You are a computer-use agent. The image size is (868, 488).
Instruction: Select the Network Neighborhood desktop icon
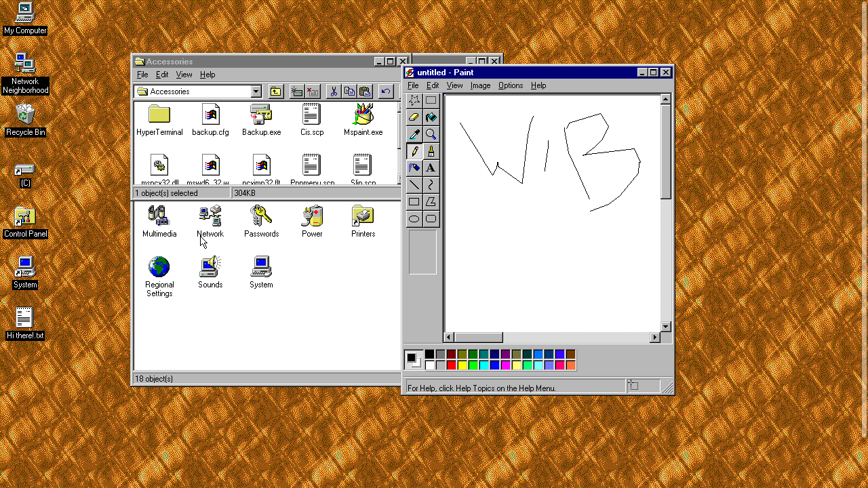coord(25,73)
